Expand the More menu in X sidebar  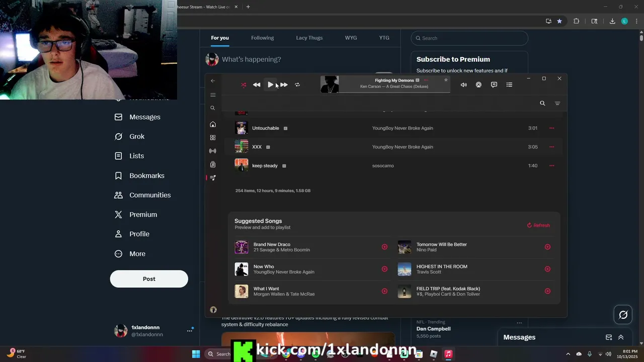coord(130,254)
